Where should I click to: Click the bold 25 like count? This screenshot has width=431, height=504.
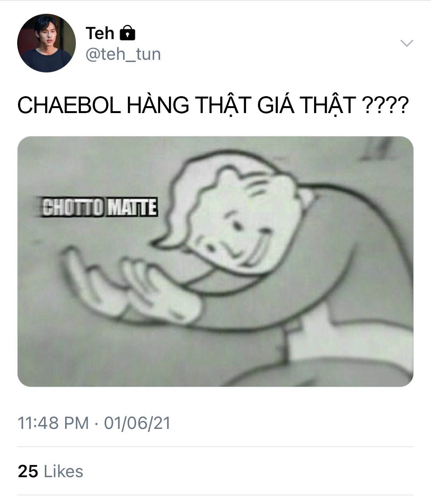[x=28, y=471]
